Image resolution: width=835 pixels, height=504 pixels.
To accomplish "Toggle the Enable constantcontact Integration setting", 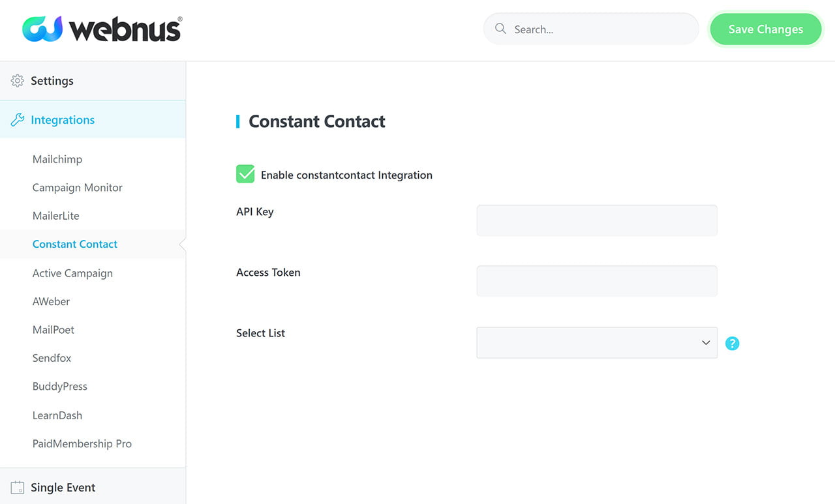I will (245, 173).
